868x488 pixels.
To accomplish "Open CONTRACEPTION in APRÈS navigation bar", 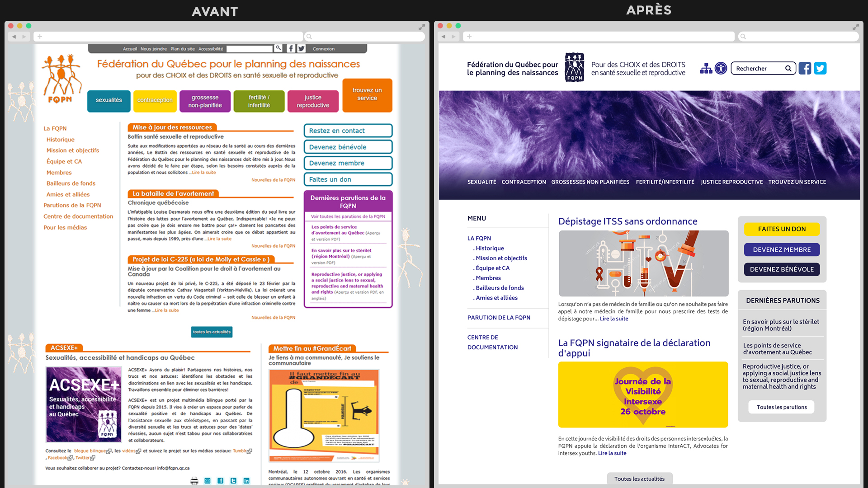I will click(524, 182).
